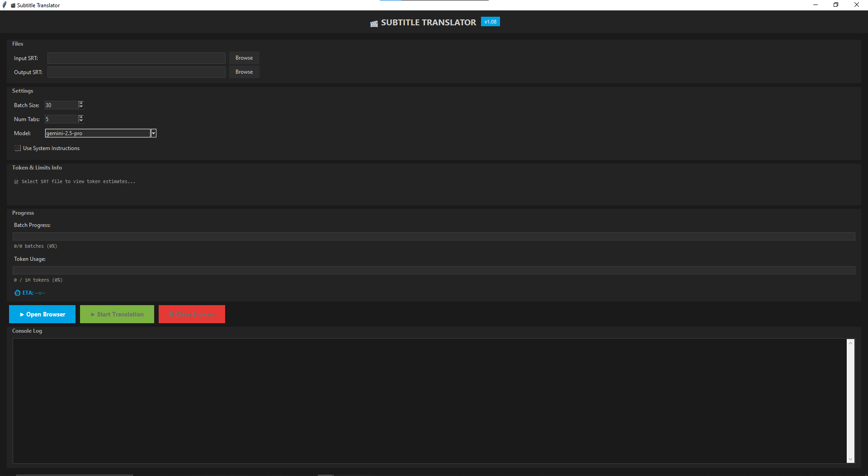Click the feather app icon in title bar

coord(5,5)
